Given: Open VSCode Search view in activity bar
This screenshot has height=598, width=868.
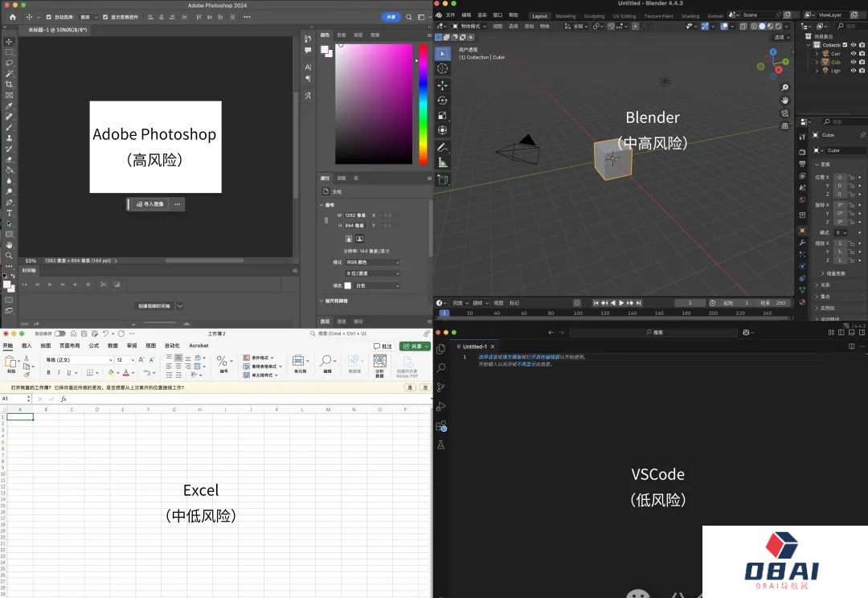Looking at the screenshot, I should coord(441,367).
